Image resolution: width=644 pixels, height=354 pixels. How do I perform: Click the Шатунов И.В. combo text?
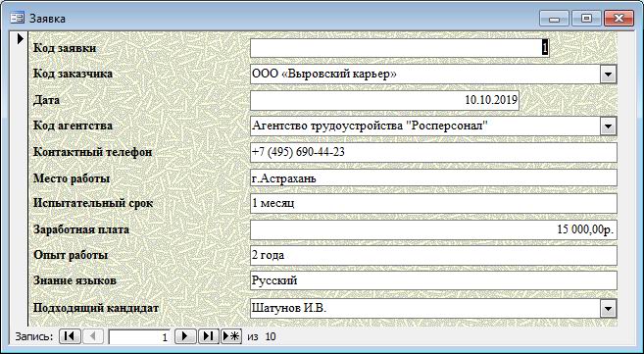pyautogui.click(x=289, y=308)
